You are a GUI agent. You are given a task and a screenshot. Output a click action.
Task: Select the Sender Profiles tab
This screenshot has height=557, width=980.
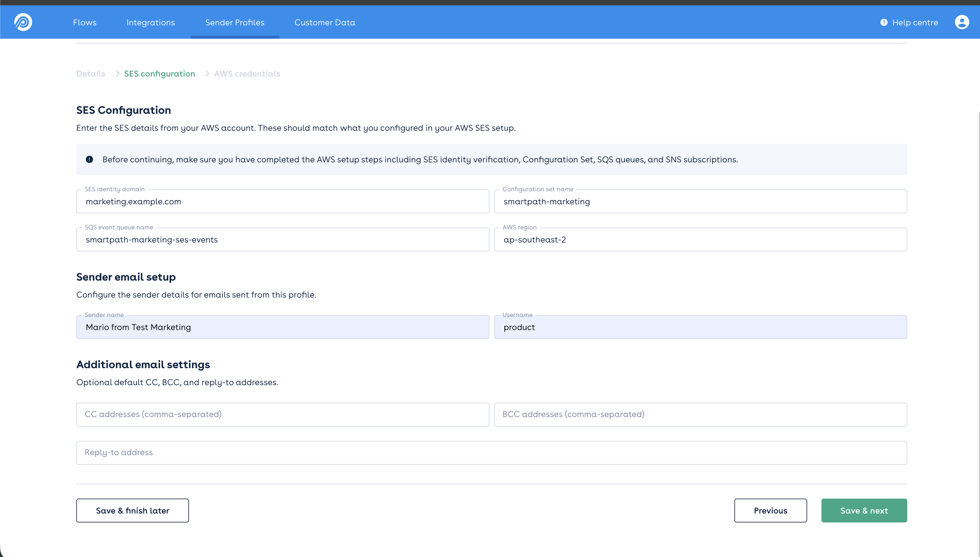pyautogui.click(x=235, y=23)
